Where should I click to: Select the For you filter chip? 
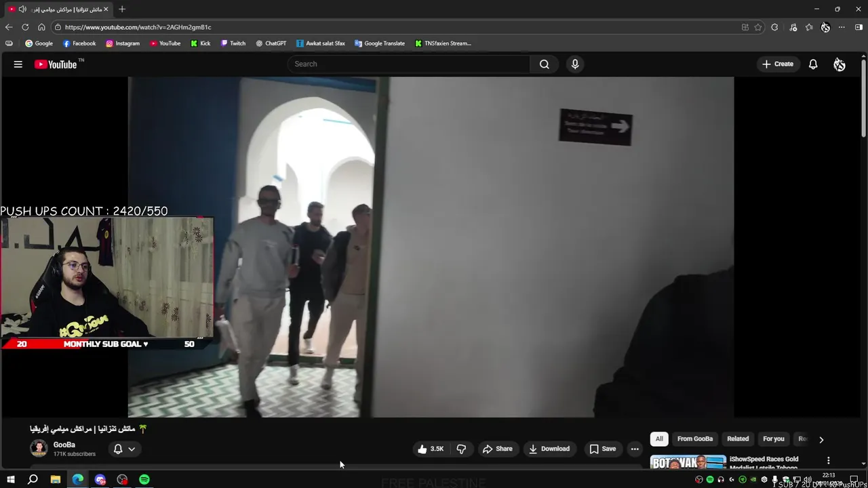pos(774,439)
